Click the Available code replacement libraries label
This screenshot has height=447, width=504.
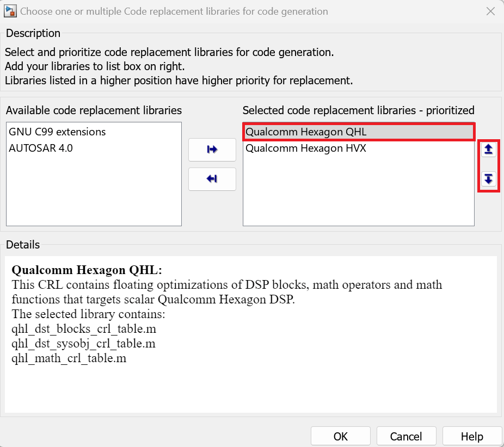tap(94, 110)
